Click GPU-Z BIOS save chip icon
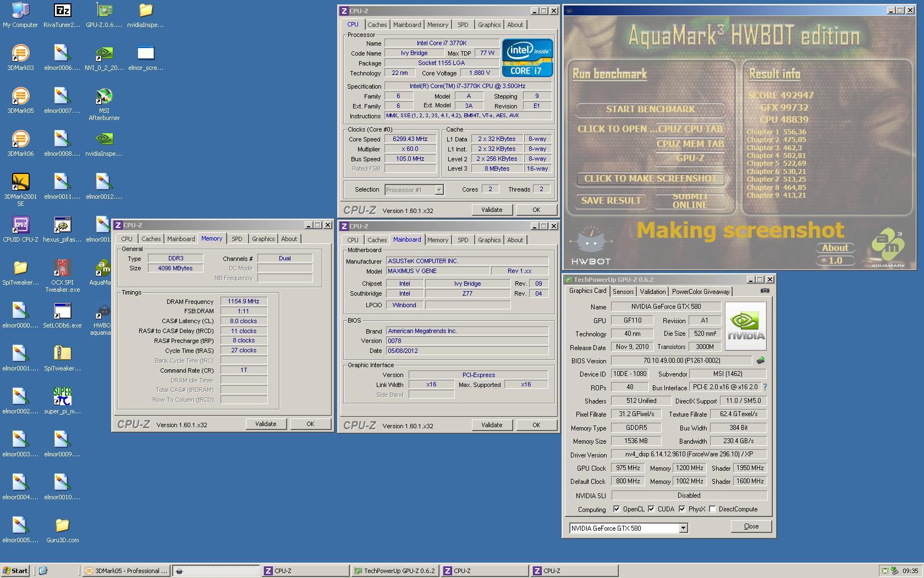 [760, 361]
